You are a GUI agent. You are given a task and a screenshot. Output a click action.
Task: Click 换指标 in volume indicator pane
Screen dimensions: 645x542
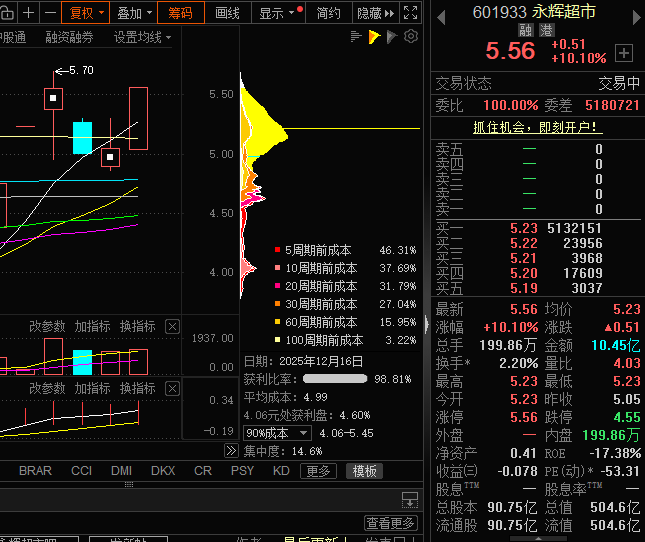(x=137, y=327)
